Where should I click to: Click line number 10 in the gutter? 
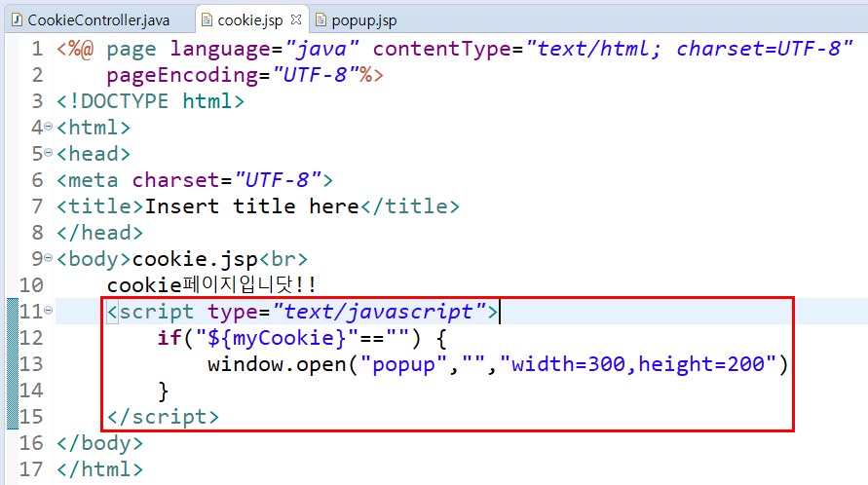[x=31, y=285]
